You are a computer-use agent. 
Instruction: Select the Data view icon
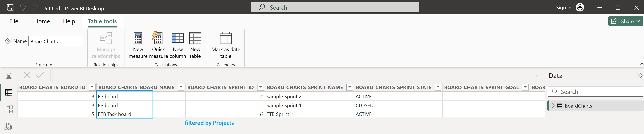click(x=9, y=92)
